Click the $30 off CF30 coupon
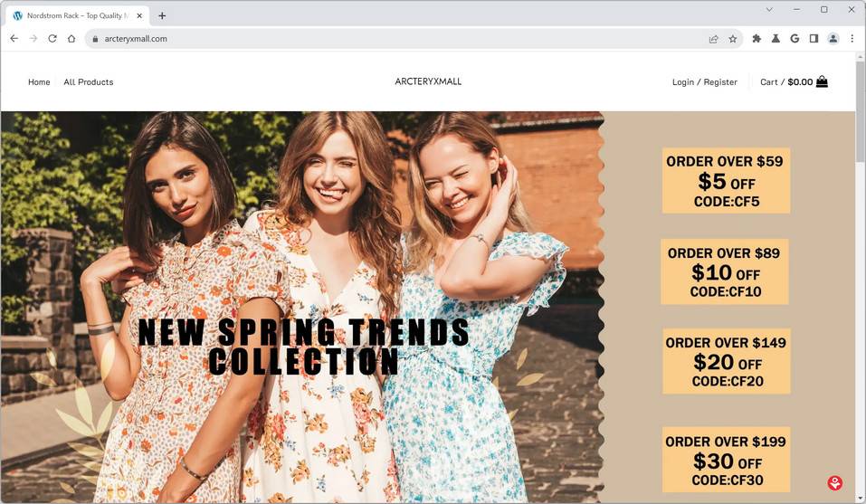This screenshot has height=504, width=866. (x=727, y=460)
